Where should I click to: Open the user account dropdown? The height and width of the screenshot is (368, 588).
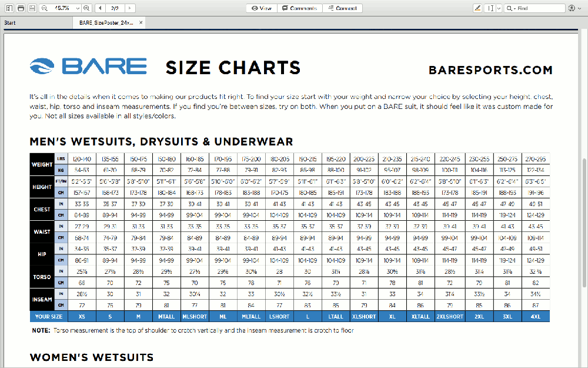pos(574,8)
